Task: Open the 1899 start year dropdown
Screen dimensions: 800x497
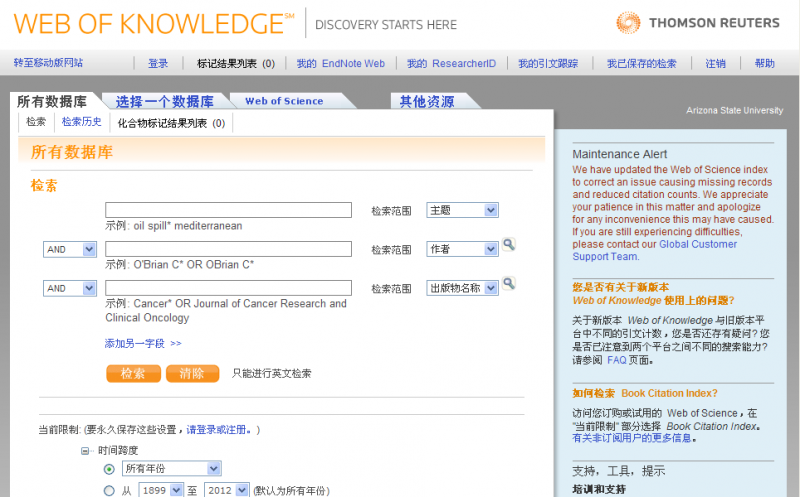Action: point(161,490)
